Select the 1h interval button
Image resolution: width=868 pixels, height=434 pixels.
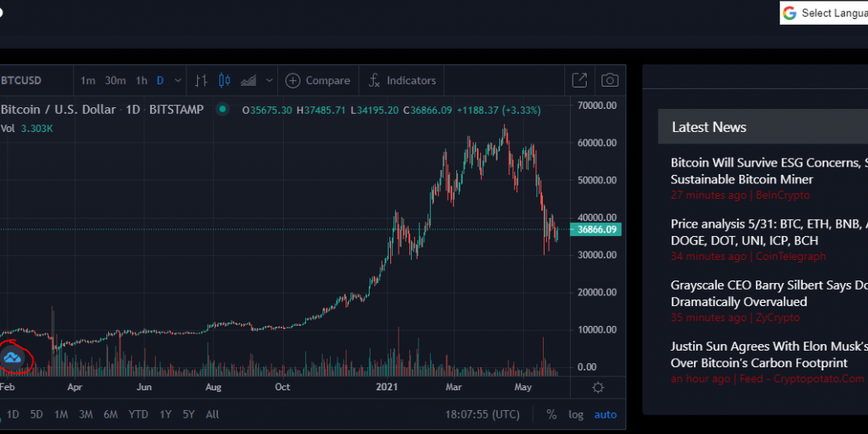click(142, 81)
